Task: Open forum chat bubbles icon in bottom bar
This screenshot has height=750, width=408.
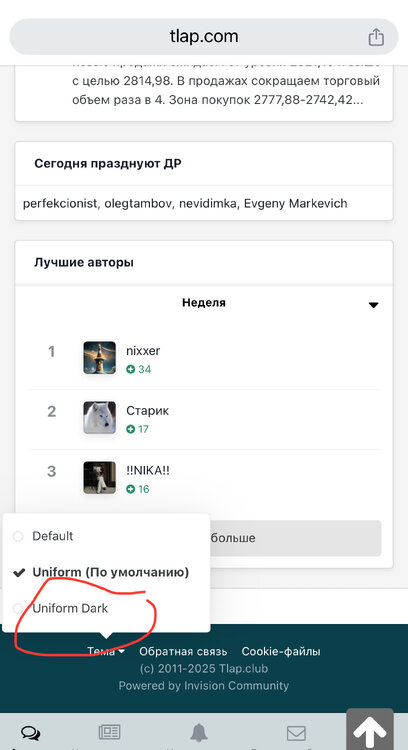Action: click(32, 733)
